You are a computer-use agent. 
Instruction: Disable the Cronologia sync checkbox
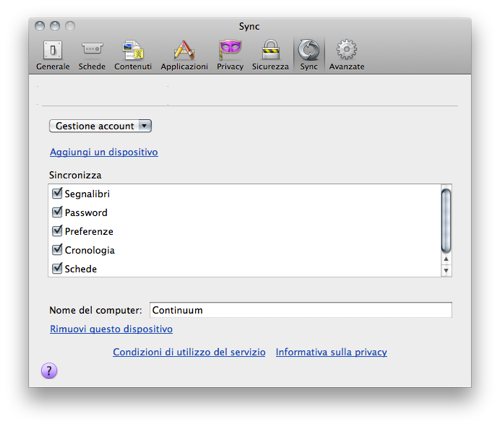click(57, 249)
